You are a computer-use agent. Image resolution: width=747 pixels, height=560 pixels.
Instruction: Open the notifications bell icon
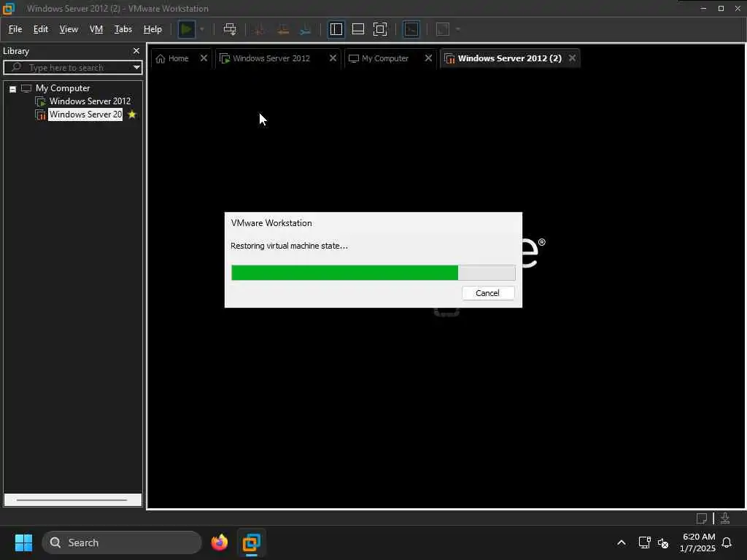point(727,542)
